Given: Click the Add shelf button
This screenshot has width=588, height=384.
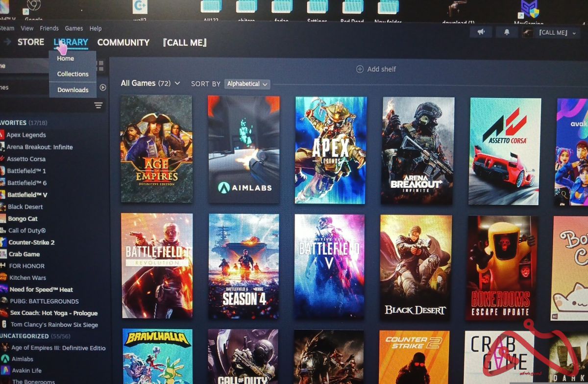Looking at the screenshot, I should (x=376, y=69).
